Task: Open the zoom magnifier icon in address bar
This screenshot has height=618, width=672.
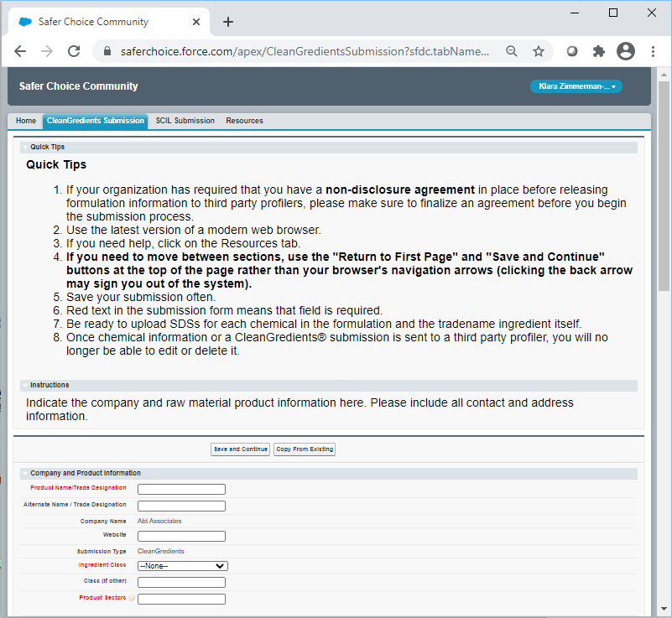Action: point(511,51)
